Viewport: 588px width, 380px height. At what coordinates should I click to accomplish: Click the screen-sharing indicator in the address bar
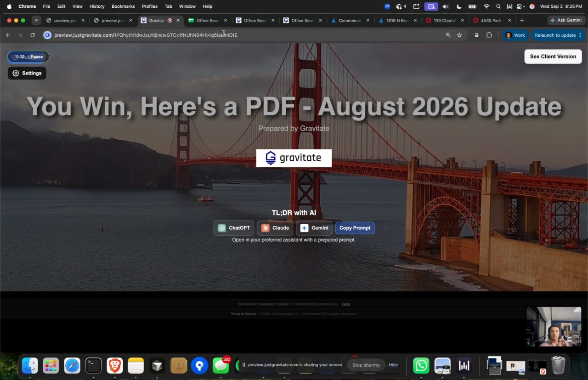(x=47, y=35)
